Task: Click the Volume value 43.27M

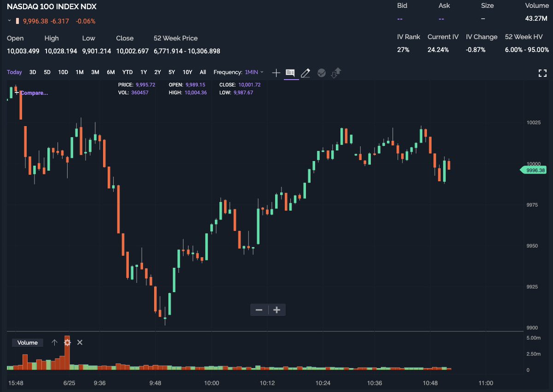Action: tap(536, 19)
